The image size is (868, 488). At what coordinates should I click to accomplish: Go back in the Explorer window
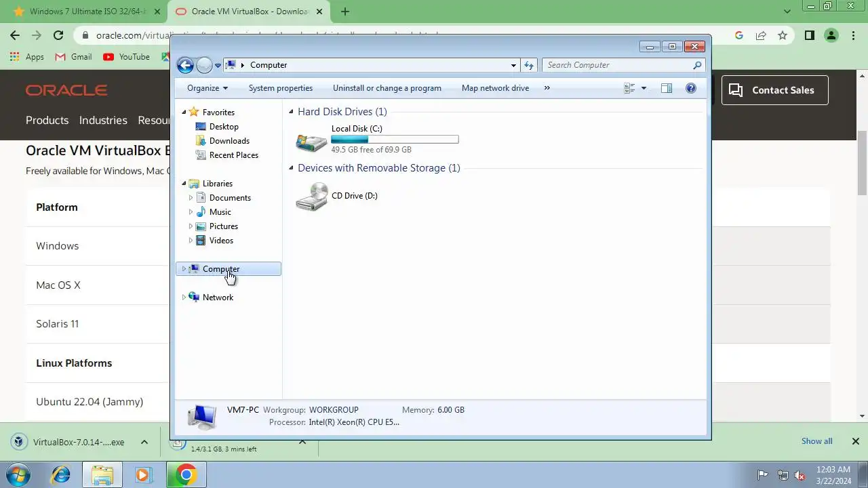tap(185, 65)
